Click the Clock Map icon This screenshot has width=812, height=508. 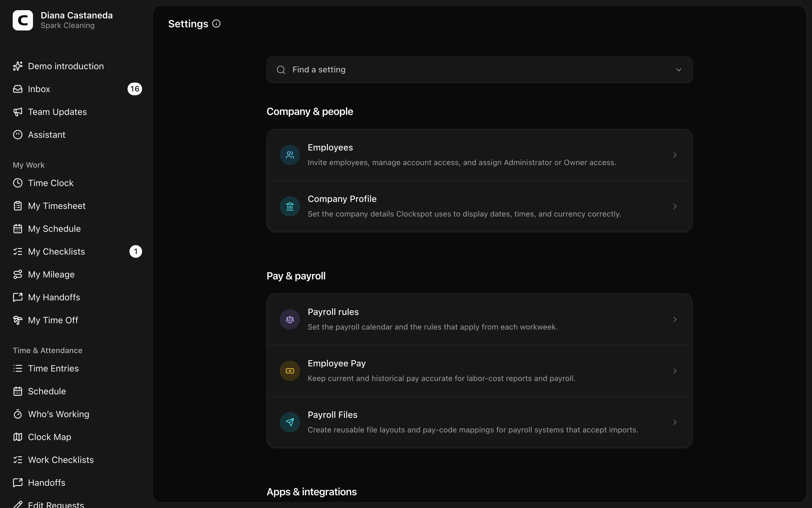[x=18, y=437]
